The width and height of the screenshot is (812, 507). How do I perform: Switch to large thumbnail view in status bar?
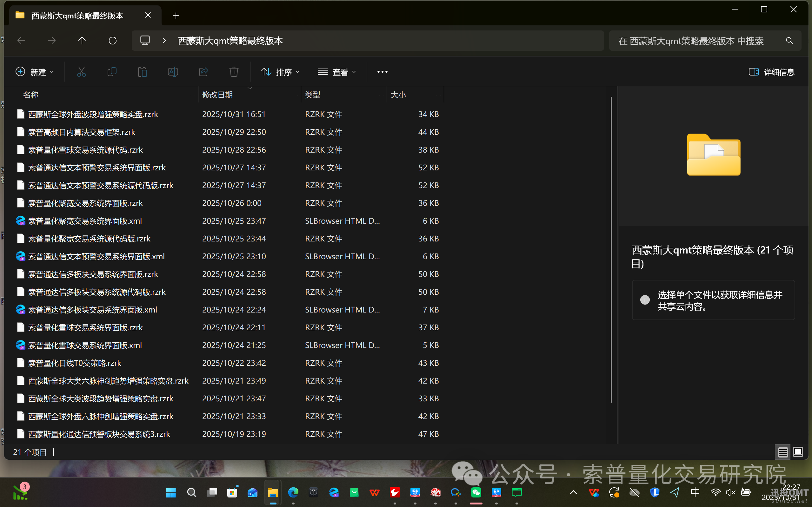(x=798, y=452)
